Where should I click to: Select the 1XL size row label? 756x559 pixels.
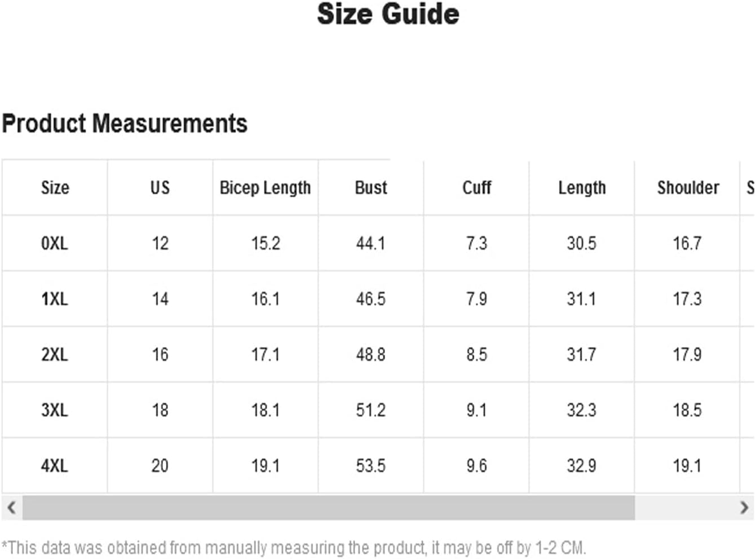55,298
